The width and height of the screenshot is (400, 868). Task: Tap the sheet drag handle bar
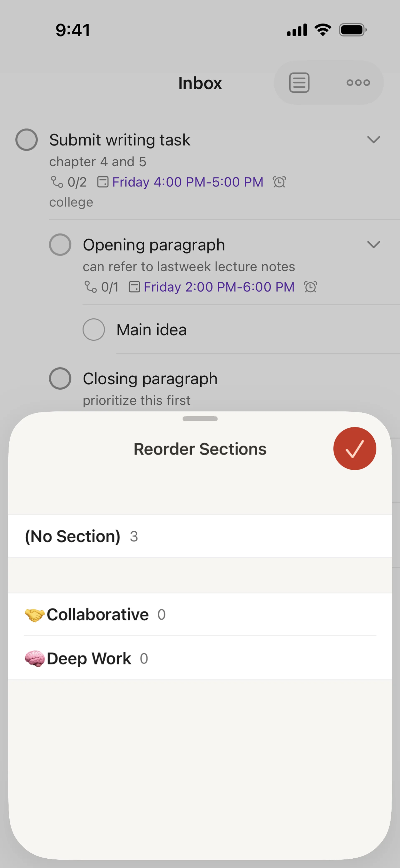200,419
